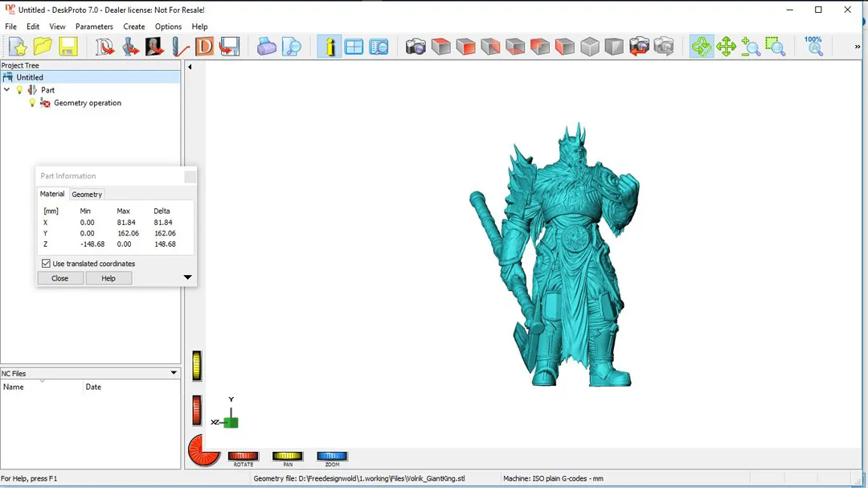868x488 pixels.
Task: Toggle the Part Information 'i' toolbar button
Action: (330, 47)
